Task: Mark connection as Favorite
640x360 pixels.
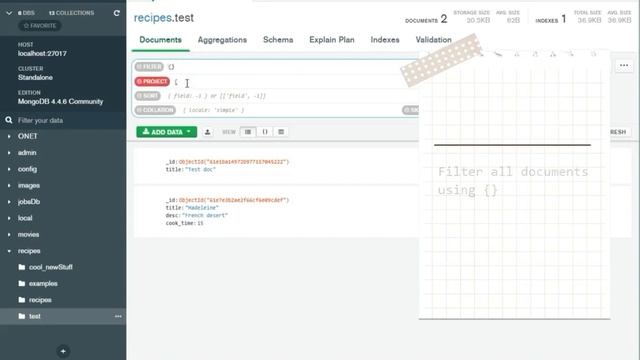Action: coord(40,26)
